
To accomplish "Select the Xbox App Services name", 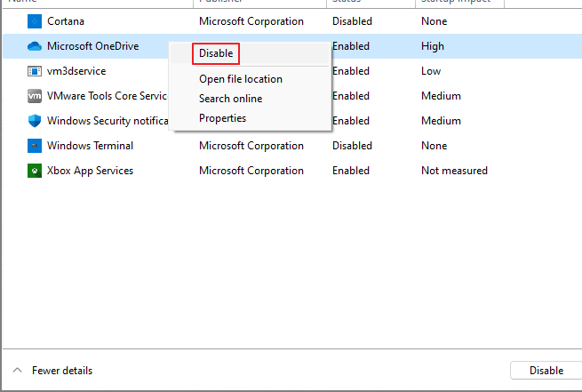I will [x=90, y=171].
